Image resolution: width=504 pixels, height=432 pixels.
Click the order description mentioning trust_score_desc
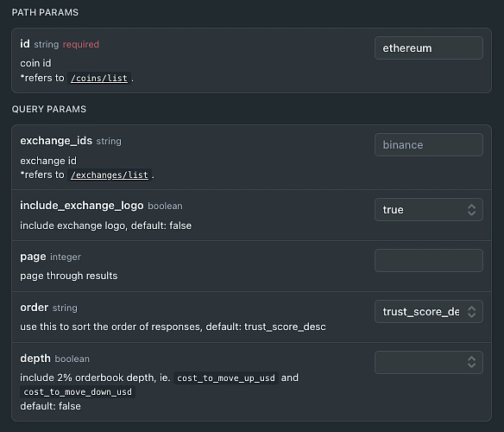point(173,327)
